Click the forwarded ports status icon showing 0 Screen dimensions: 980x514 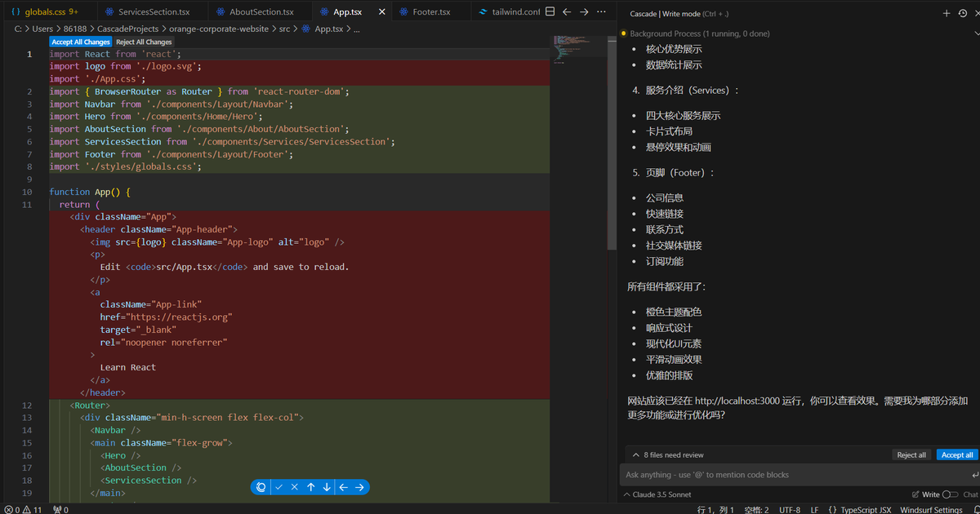tap(60, 509)
